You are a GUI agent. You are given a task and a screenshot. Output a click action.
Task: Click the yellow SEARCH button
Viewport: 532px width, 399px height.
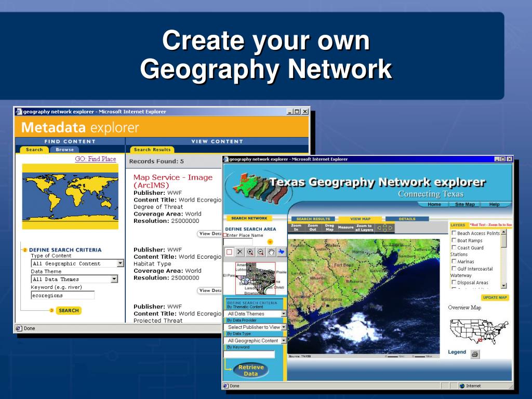tap(69, 311)
